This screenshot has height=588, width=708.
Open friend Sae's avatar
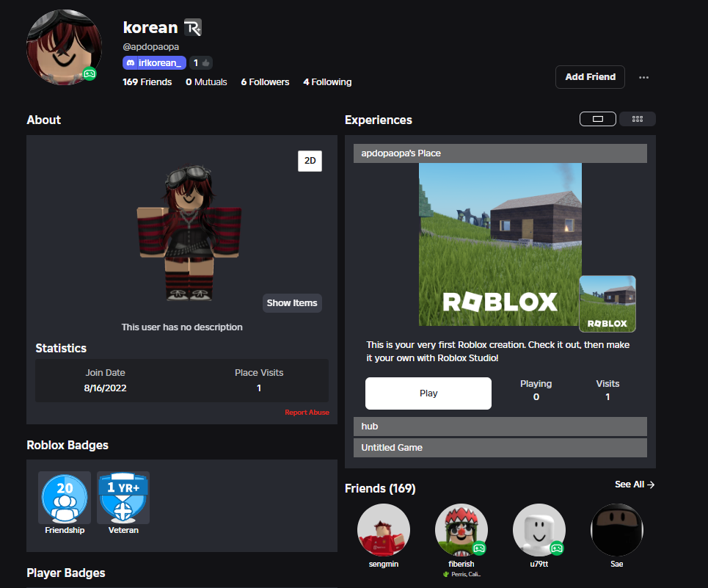point(617,530)
